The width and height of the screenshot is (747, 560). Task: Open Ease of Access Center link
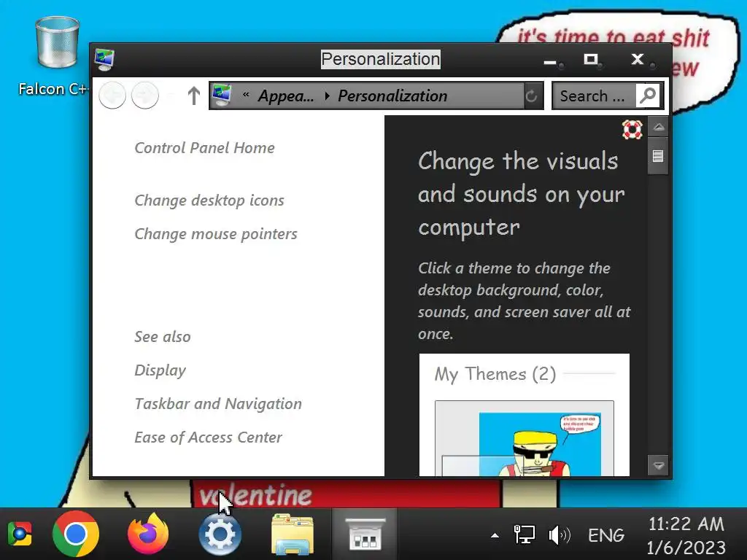[x=208, y=437]
